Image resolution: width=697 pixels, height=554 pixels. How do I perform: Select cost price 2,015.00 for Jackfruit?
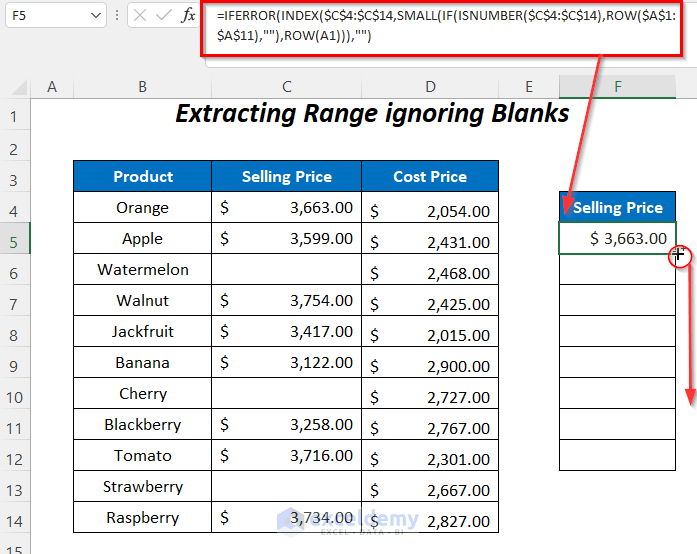pos(430,332)
